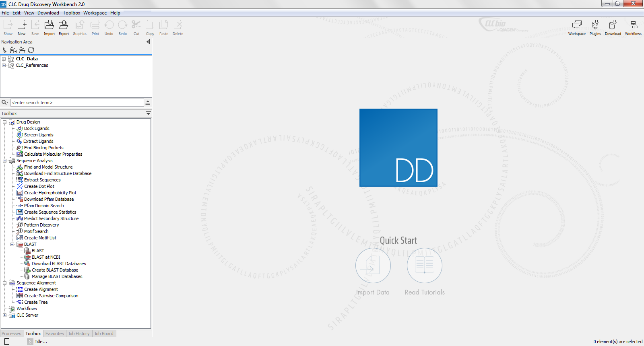The width and height of the screenshot is (644, 346).
Task: Select Create BLAST Database
Action: [x=55, y=270]
